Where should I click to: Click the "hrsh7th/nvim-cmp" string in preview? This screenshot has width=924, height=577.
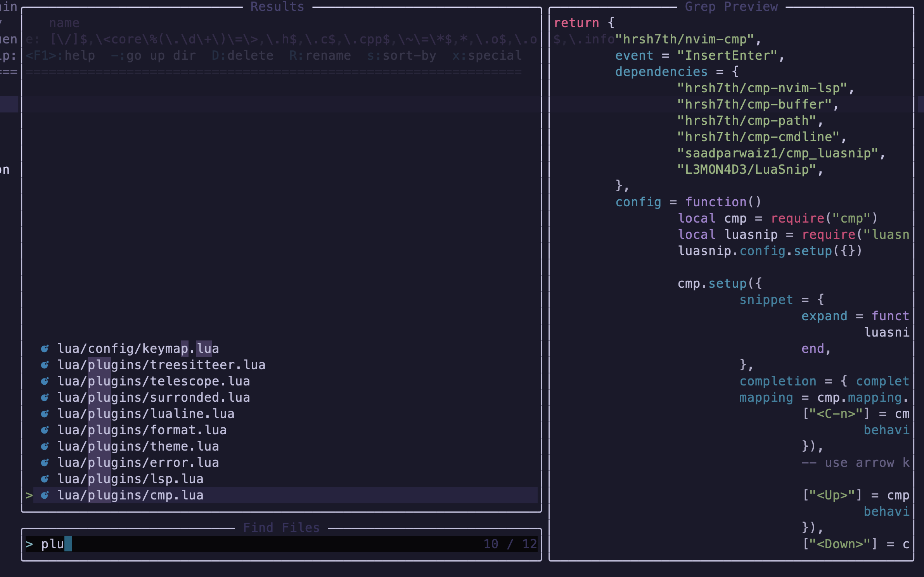point(685,39)
